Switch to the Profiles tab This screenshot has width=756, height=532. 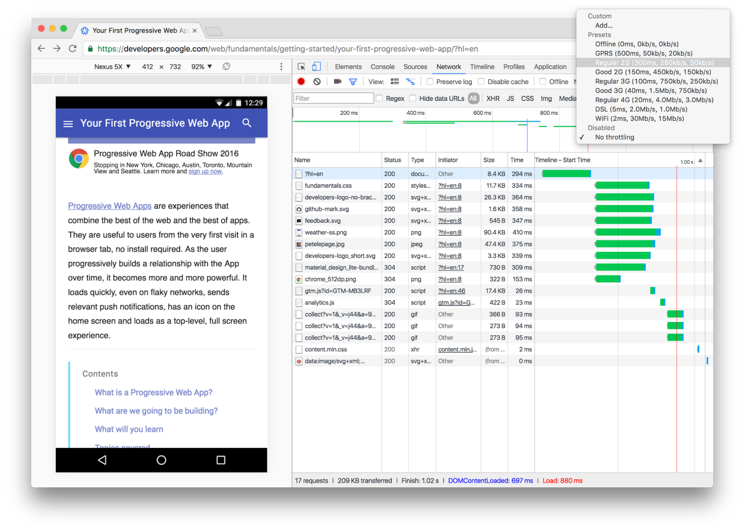tap(514, 67)
